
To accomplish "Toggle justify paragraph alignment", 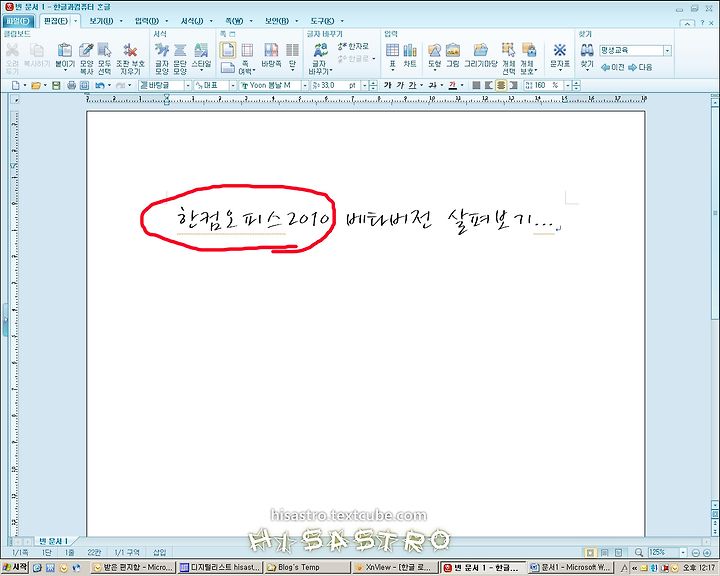I will (x=476, y=85).
